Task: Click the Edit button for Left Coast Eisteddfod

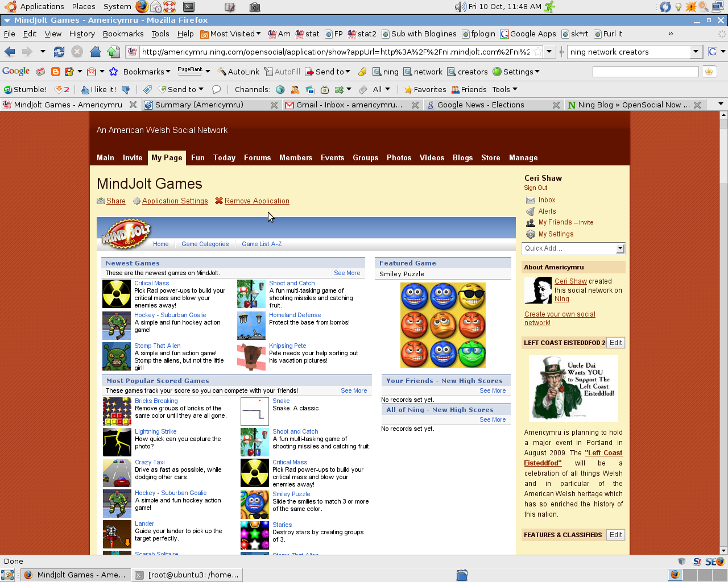Action: [x=616, y=343]
